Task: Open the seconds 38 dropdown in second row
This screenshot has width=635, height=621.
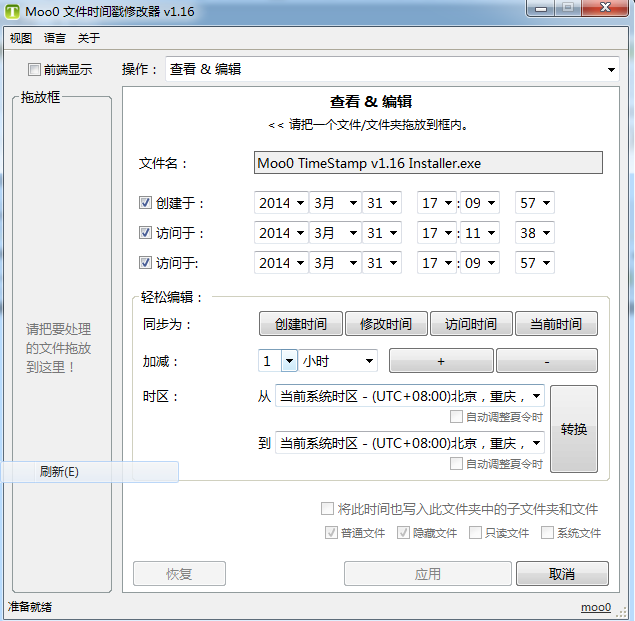Action: (x=535, y=233)
